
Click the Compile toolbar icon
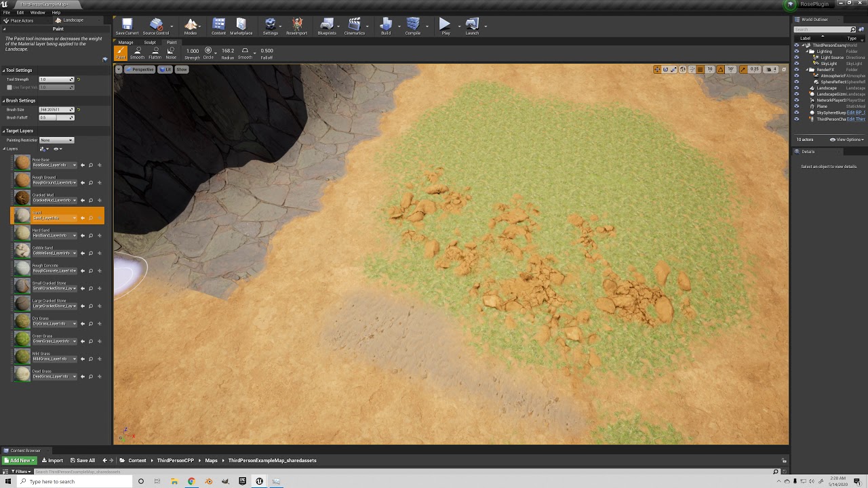click(413, 26)
